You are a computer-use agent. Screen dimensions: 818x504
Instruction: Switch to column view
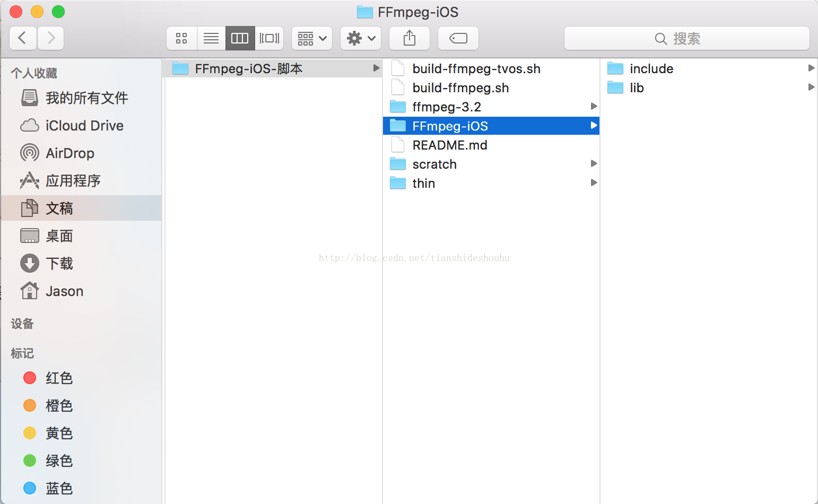pos(240,38)
